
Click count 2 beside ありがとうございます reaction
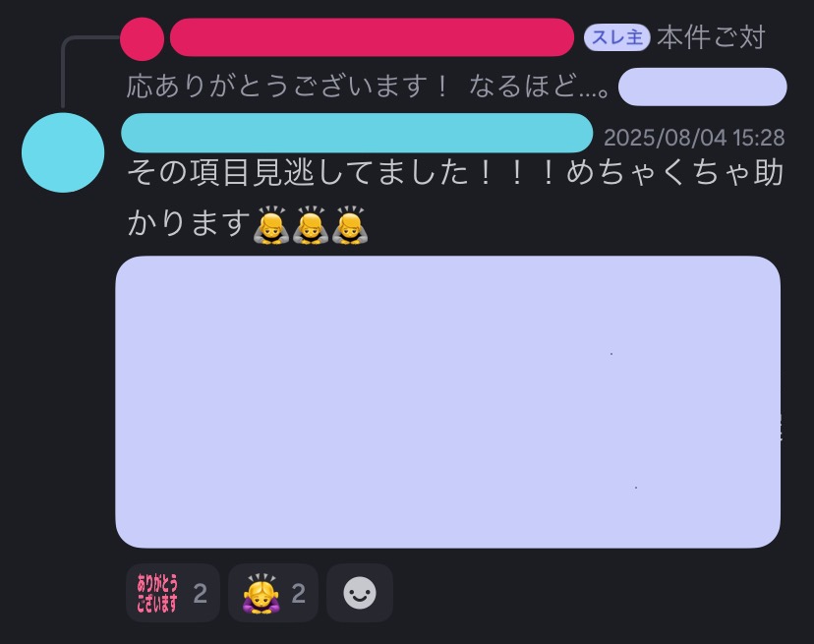(x=200, y=593)
